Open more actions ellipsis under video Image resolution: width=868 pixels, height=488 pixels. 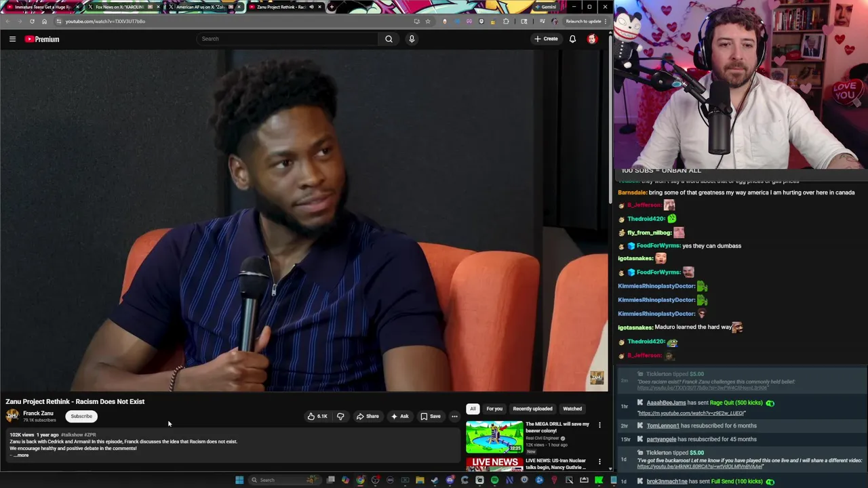[454, 416]
